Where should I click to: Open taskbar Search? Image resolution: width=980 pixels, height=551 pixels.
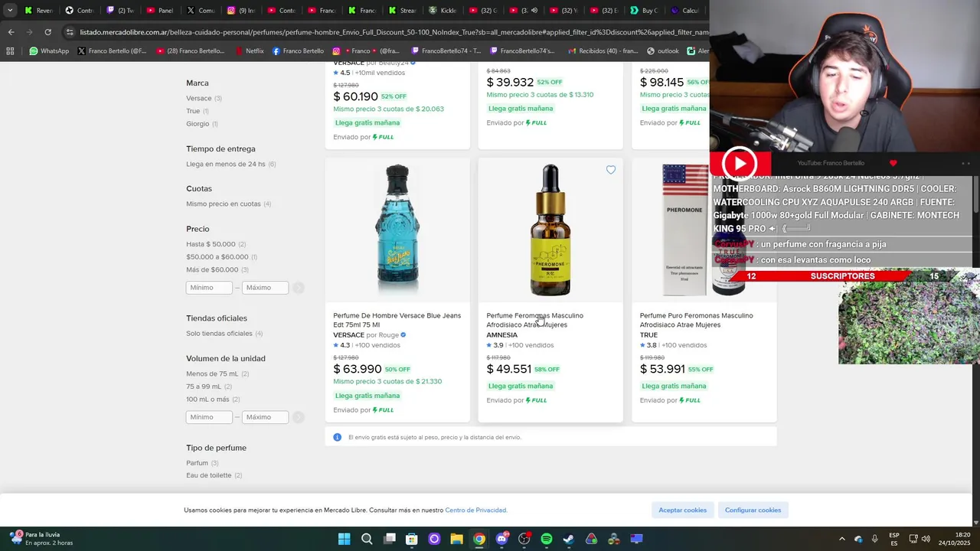click(x=367, y=539)
